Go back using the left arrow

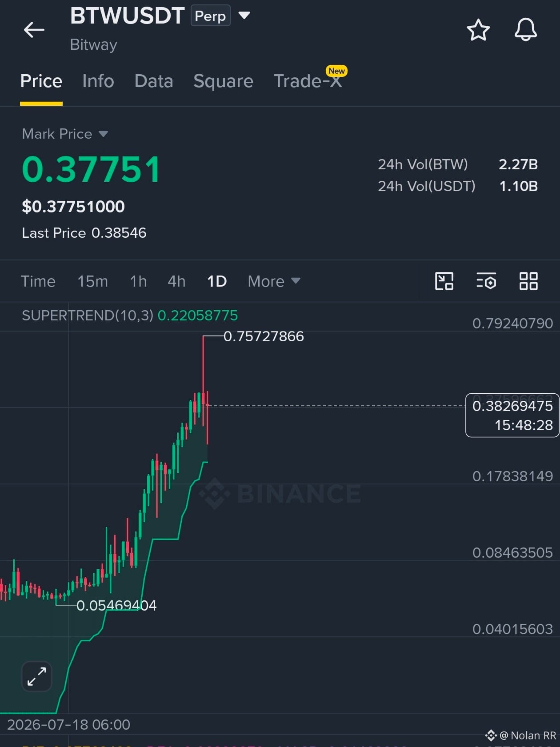[34, 30]
